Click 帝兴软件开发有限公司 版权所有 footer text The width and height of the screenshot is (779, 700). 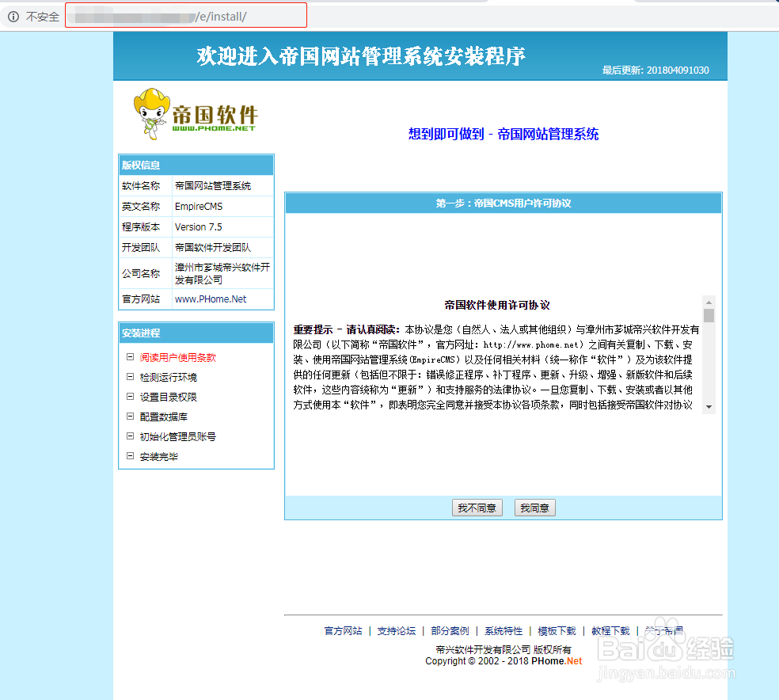pyautogui.click(x=503, y=650)
